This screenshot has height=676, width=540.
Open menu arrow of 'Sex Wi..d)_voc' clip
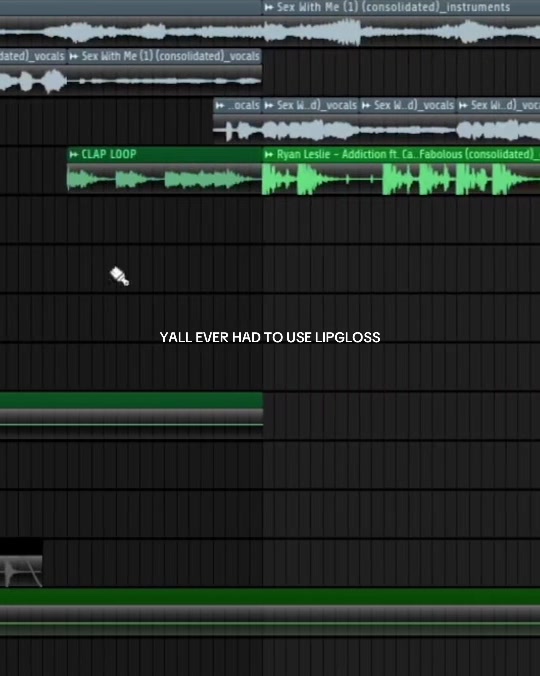click(463, 105)
